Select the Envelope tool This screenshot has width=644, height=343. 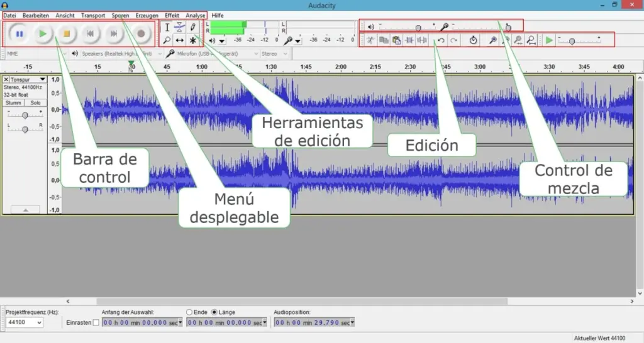tap(179, 28)
